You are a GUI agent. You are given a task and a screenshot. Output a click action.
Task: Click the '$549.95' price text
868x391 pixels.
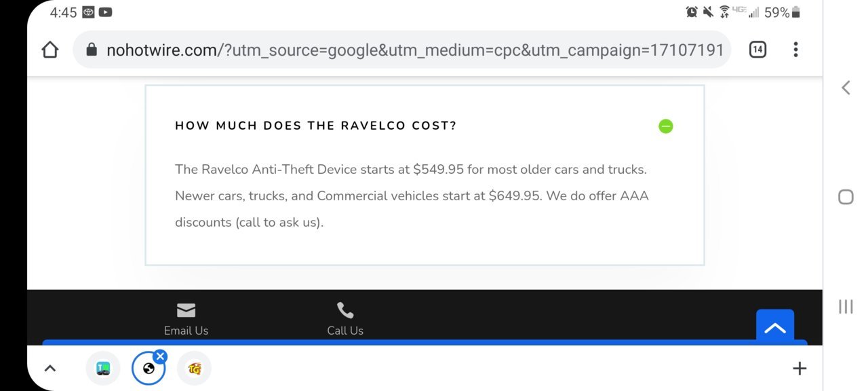[x=438, y=169]
